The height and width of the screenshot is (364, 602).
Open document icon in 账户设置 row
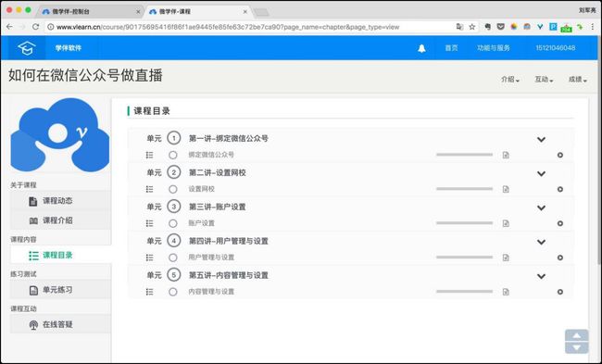tap(506, 223)
